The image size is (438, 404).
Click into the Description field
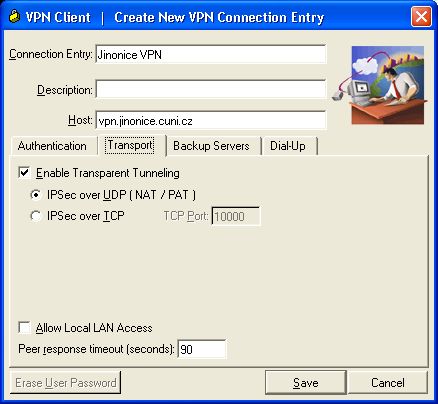(x=211, y=89)
